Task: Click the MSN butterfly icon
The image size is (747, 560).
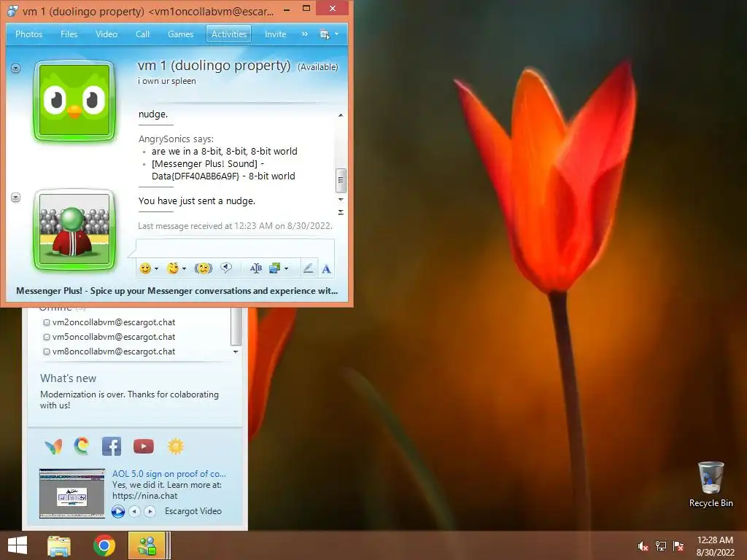Action: [x=53, y=447]
